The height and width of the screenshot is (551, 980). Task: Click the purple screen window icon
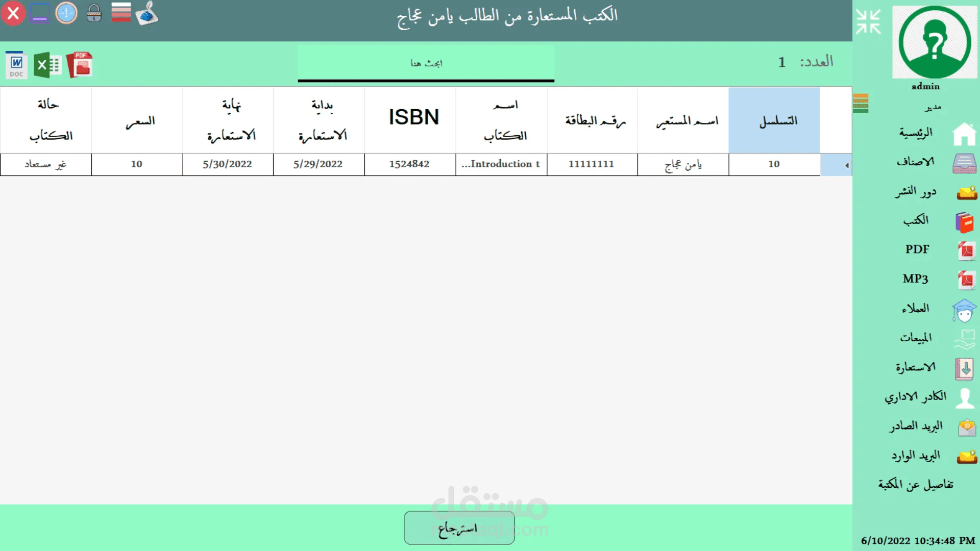click(x=40, y=13)
